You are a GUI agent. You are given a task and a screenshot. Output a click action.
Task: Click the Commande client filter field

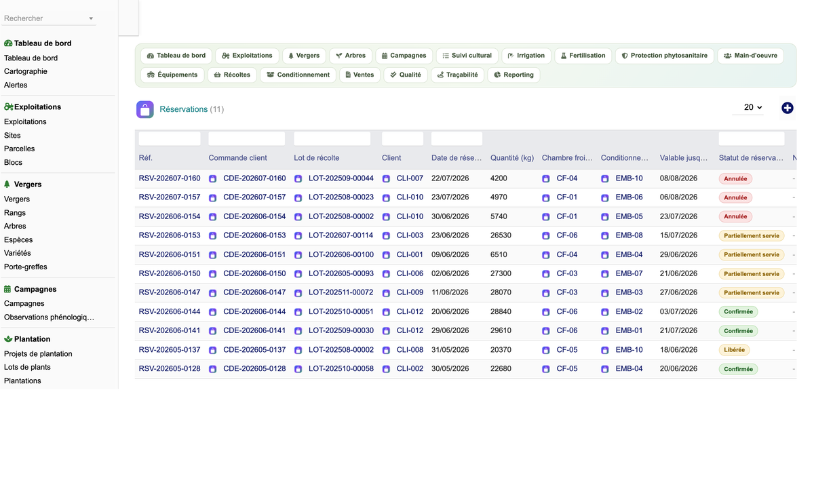click(247, 138)
